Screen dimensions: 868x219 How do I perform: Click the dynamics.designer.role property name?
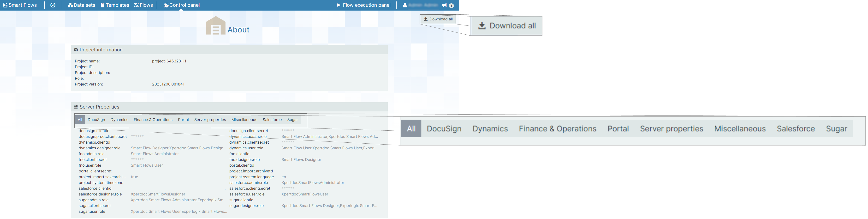[x=99, y=148]
